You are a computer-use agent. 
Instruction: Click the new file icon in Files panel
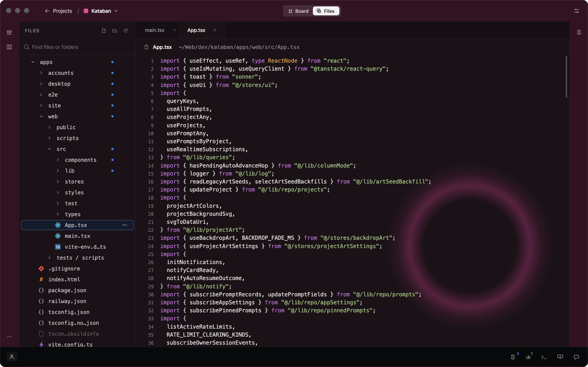pyautogui.click(x=104, y=31)
